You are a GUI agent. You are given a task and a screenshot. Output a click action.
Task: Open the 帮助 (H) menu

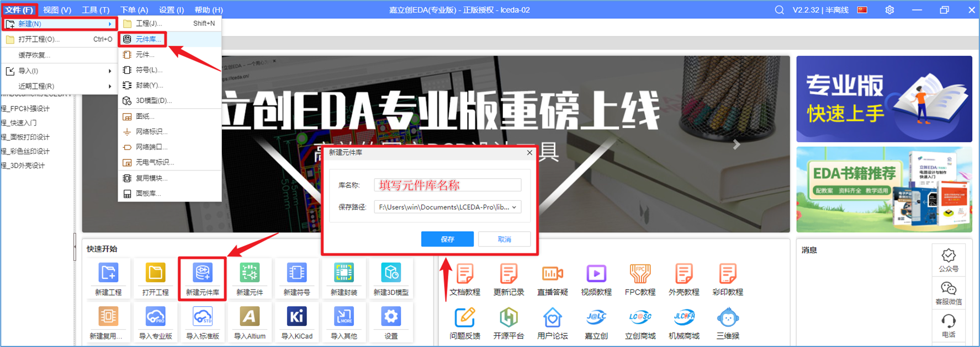click(x=209, y=10)
